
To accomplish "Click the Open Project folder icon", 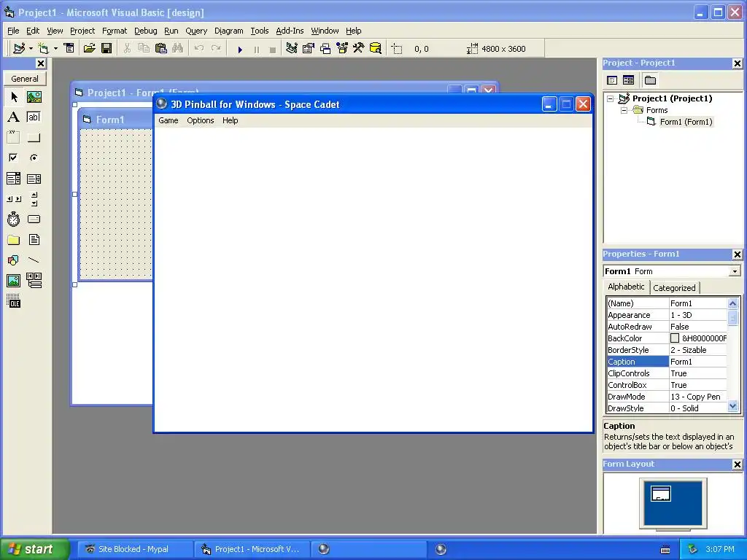I will [89, 48].
